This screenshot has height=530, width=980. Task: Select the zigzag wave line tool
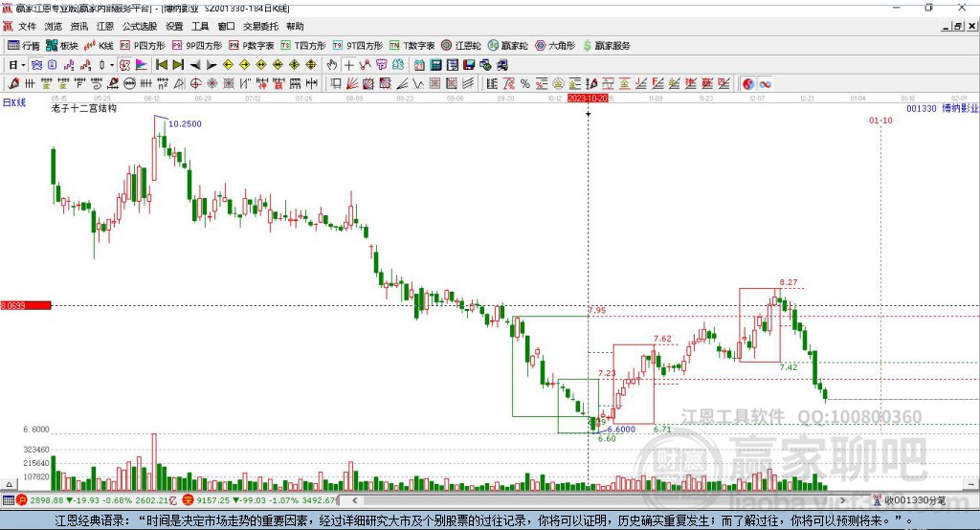[x=366, y=64]
